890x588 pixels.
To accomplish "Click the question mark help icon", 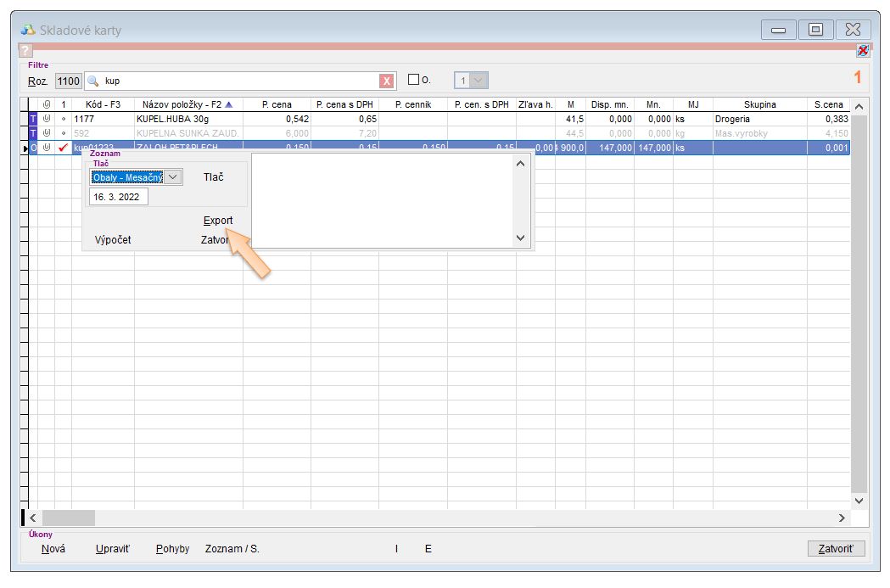I will pyautogui.click(x=25, y=51).
